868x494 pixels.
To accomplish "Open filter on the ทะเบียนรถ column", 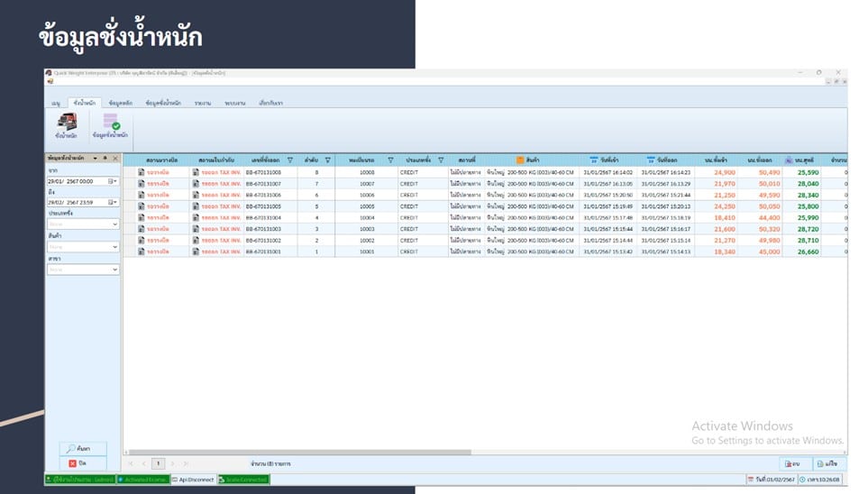I will point(390,160).
